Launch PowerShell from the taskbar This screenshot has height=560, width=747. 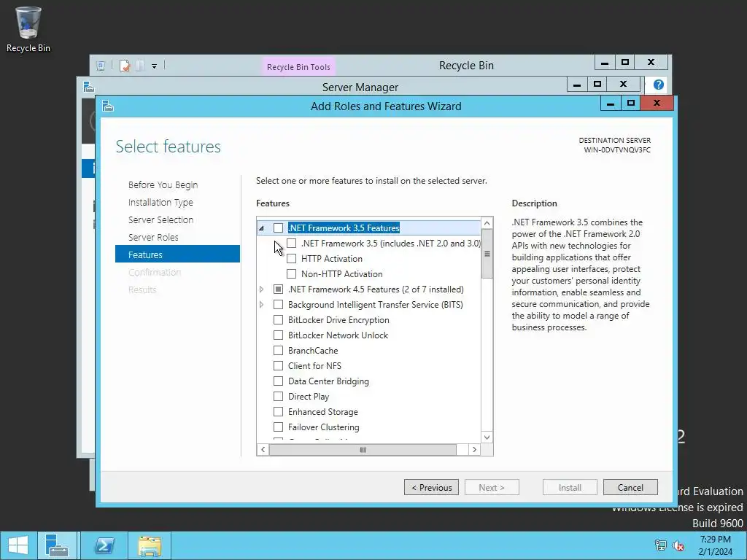[x=104, y=545]
